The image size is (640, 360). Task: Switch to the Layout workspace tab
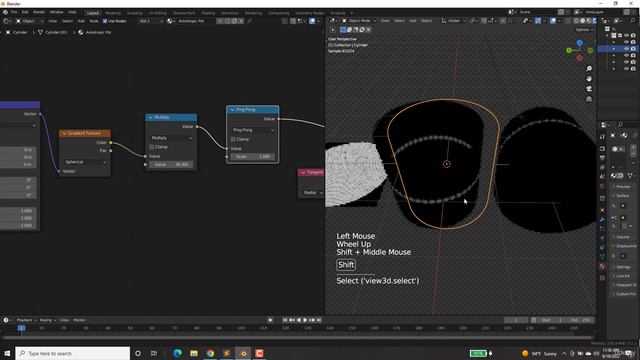(93, 13)
